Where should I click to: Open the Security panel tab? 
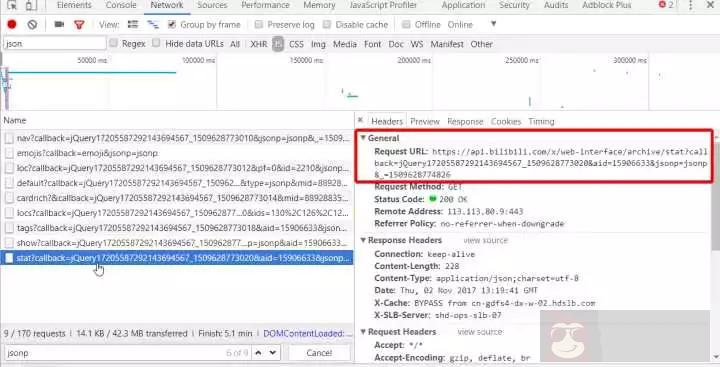point(514,6)
